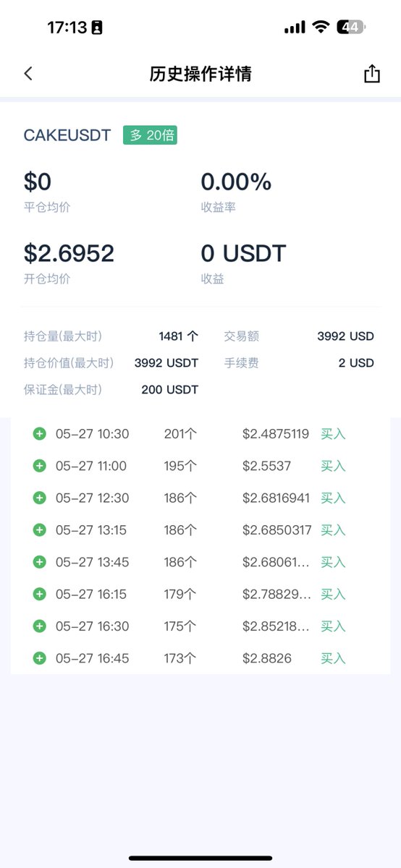Tap the green plus icon for 05-27 16:30
Image resolution: width=401 pixels, height=868 pixels.
pos(40,626)
